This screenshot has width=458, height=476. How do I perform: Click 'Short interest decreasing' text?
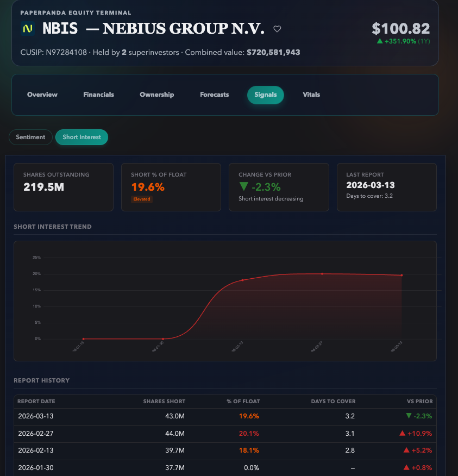[x=271, y=198]
